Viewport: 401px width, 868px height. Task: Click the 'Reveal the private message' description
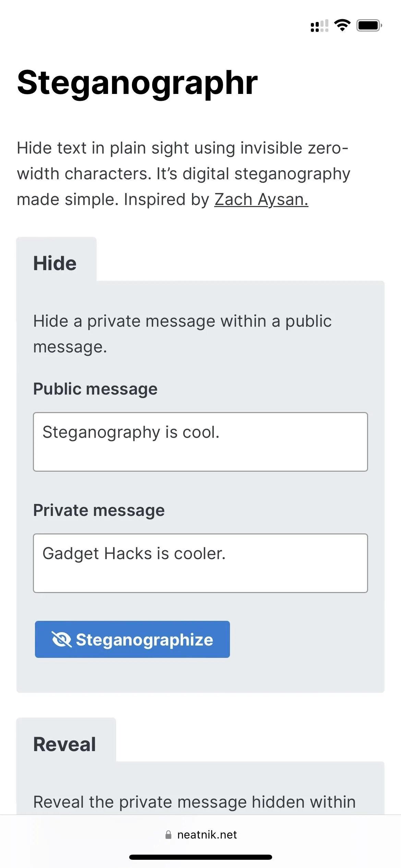pyautogui.click(x=194, y=802)
